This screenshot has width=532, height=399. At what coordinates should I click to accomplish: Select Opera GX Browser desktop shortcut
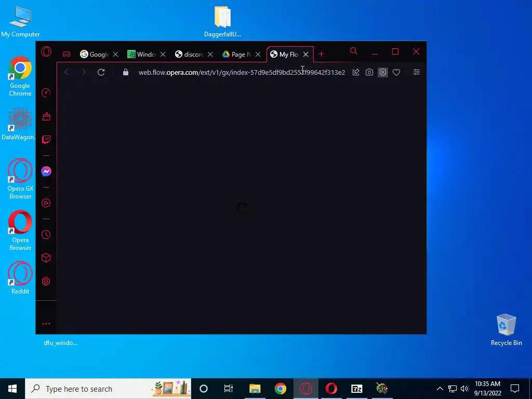[20, 179]
